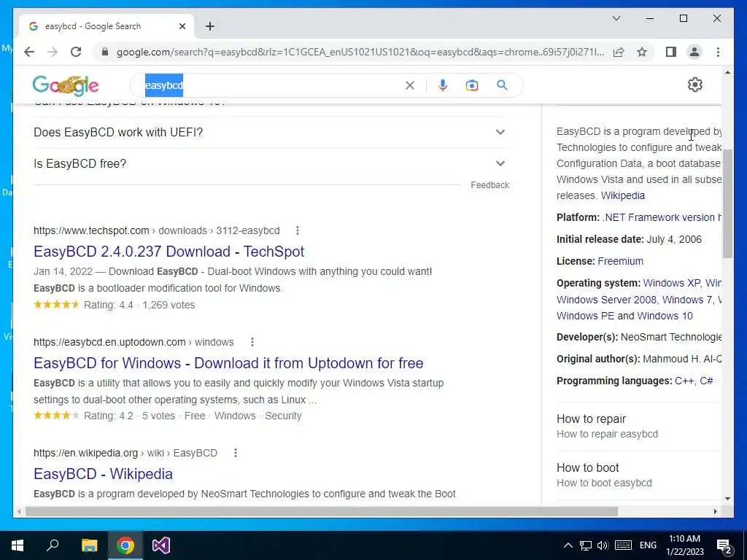Open .NET Framework version link
The width and height of the screenshot is (747, 560).
pyautogui.click(x=662, y=217)
